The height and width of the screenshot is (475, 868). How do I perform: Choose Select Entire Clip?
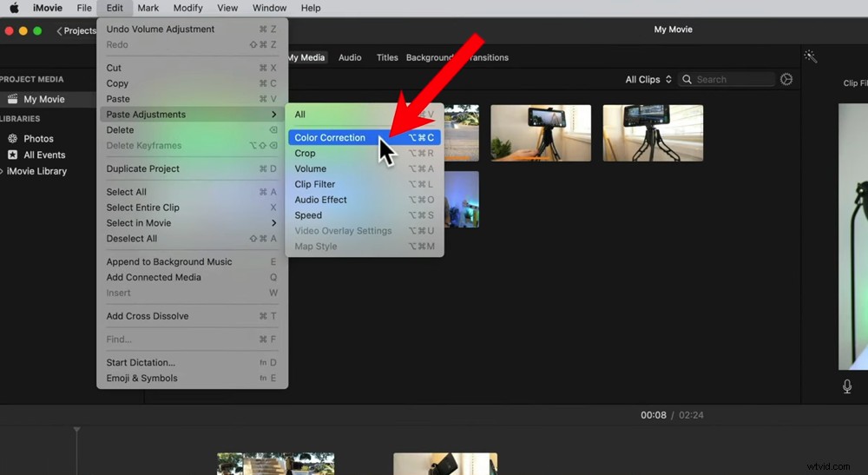point(192,207)
